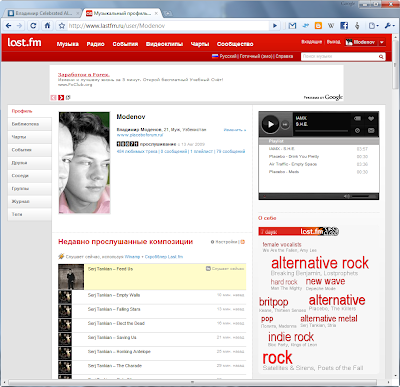Open the Входящие inbox link
The height and width of the screenshot is (387, 400).
(x=311, y=42)
